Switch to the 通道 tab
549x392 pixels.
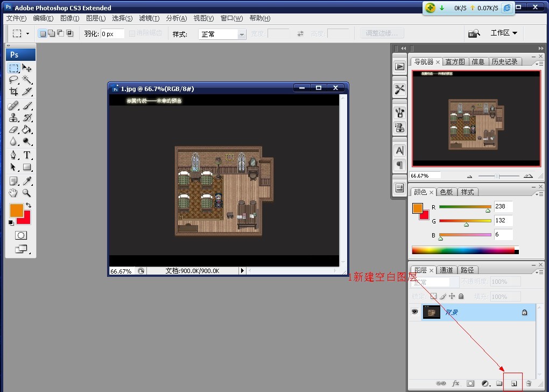(x=446, y=270)
